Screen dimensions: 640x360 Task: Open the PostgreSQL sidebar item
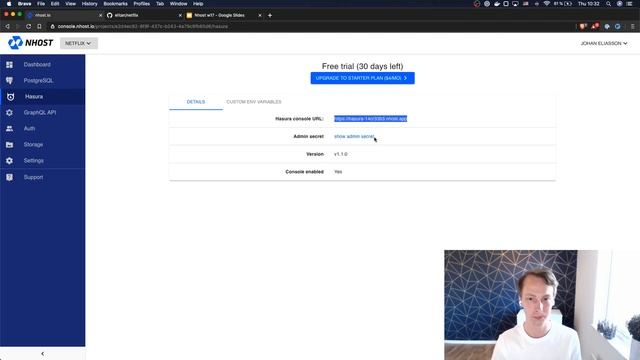[x=42, y=80]
